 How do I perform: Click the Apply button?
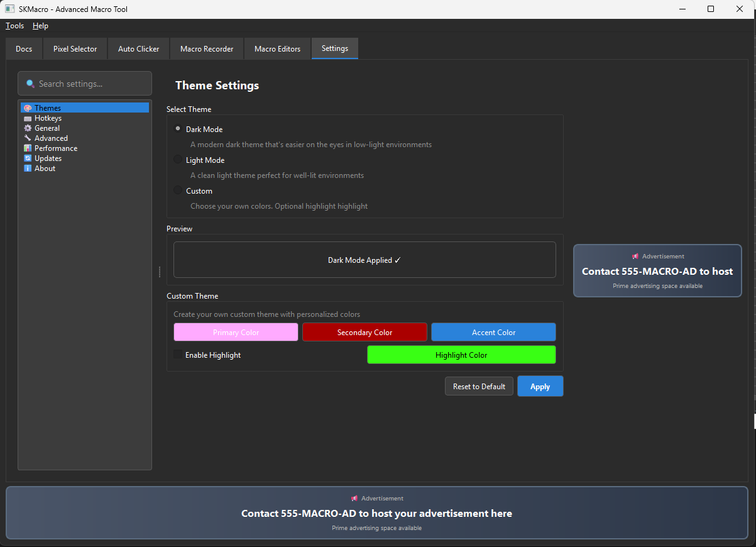point(540,386)
